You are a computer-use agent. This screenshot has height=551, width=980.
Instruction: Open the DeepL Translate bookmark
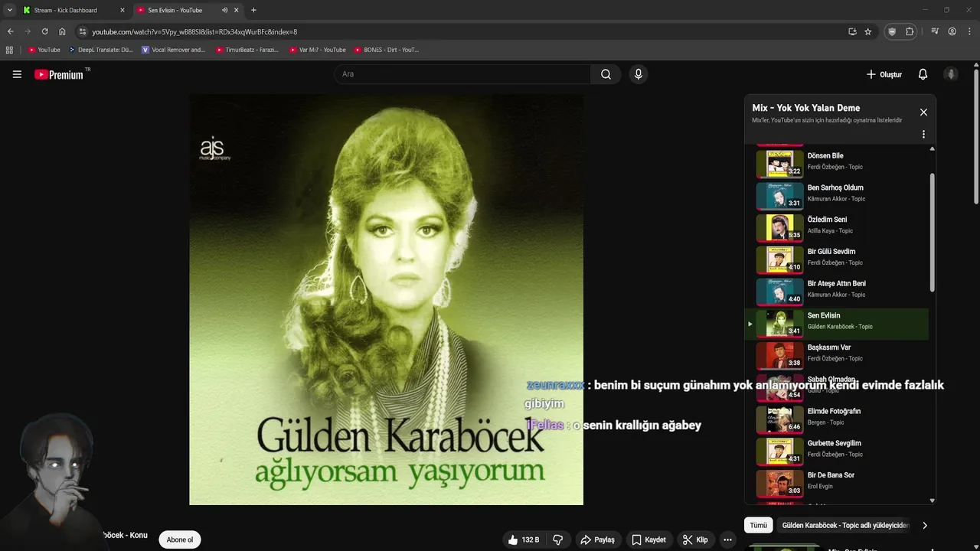(x=100, y=50)
